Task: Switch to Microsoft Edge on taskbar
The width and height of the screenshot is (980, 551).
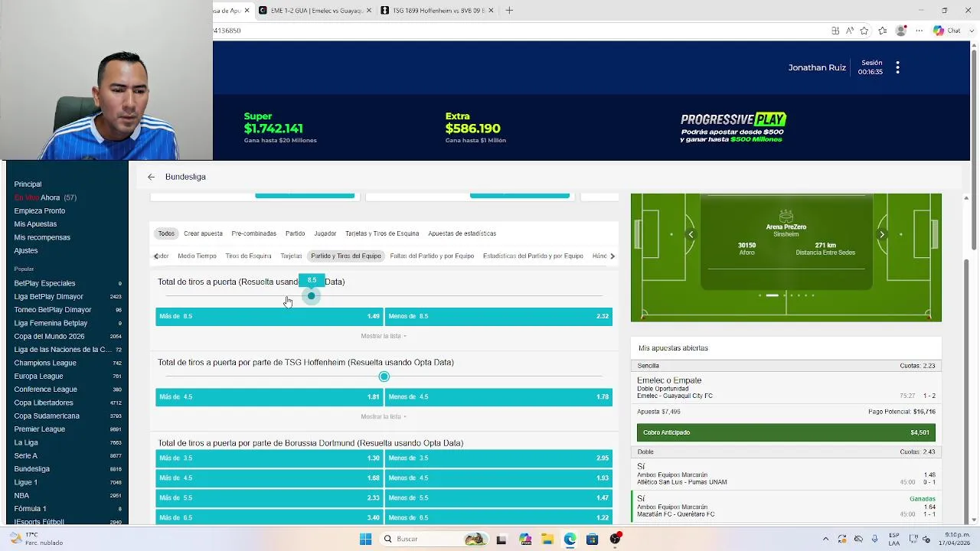Action: click(570, 540)
